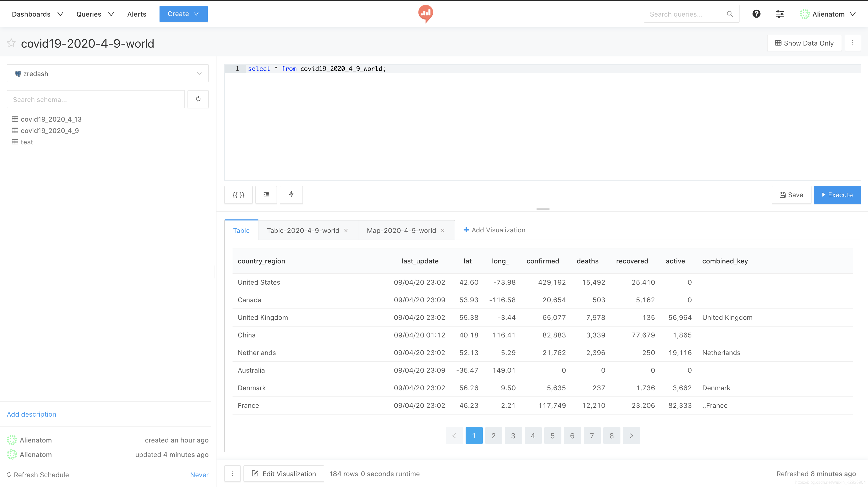Open the zredash data source selector
Viewport: 868px width, 487px height.
pos(107,73)
